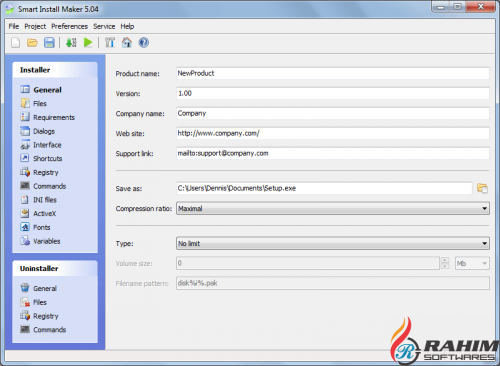Screen dimensions: 500x366
Task: Open the Installer Registry section
Action: 39,172
